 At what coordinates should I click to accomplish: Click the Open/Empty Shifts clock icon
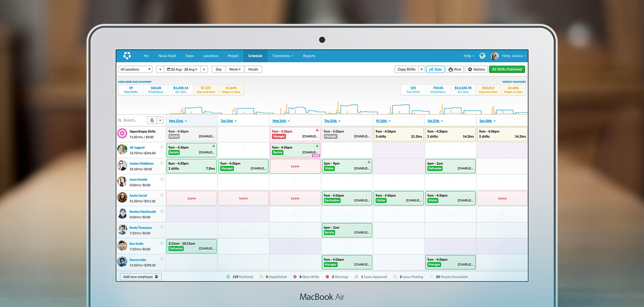tap(122, 134)
